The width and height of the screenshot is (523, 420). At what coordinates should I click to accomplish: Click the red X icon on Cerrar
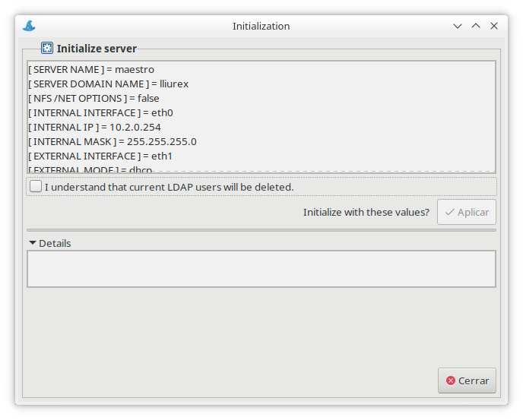point(451,381)
